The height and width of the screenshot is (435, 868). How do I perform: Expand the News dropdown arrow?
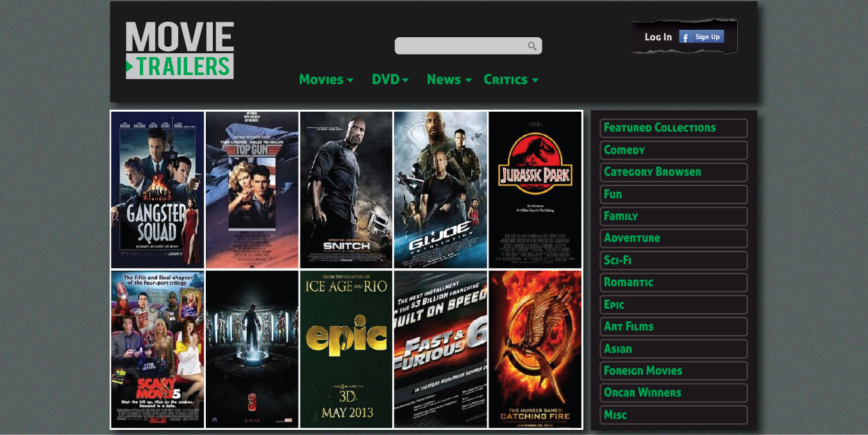[x=469, y=80]
